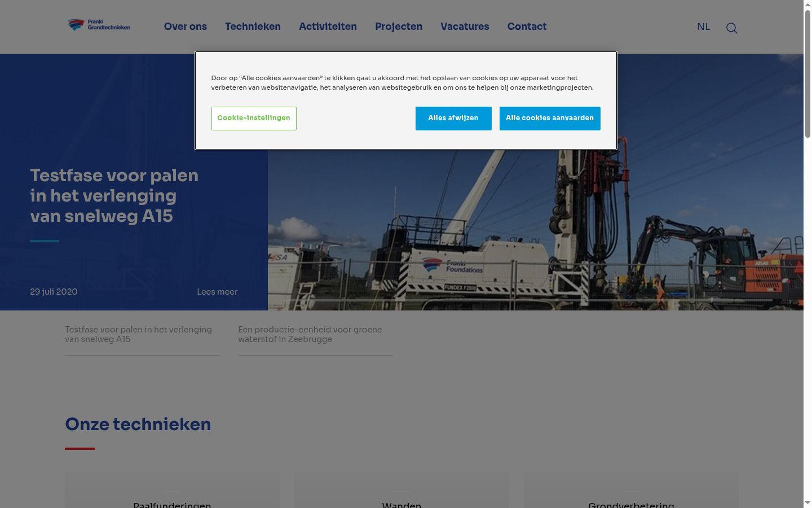Screen dimensions: 812x508
Task: Click the Onze technieken heading
Action: (138, 424)
